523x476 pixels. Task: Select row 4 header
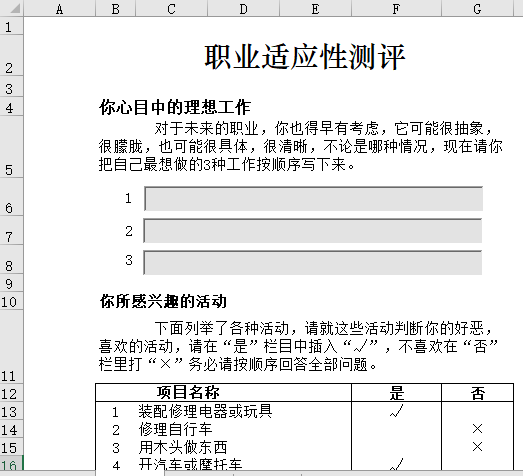tap(12, 106)
